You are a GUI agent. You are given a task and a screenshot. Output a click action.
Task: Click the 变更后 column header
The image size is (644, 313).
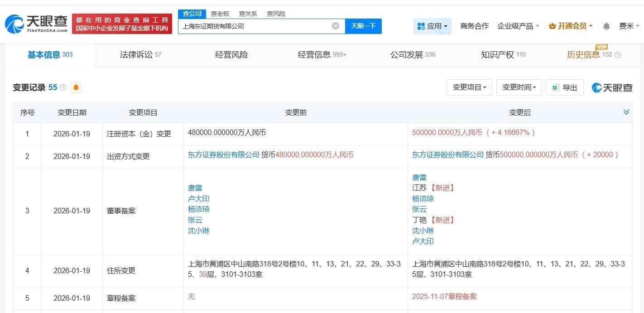point(520,113)
